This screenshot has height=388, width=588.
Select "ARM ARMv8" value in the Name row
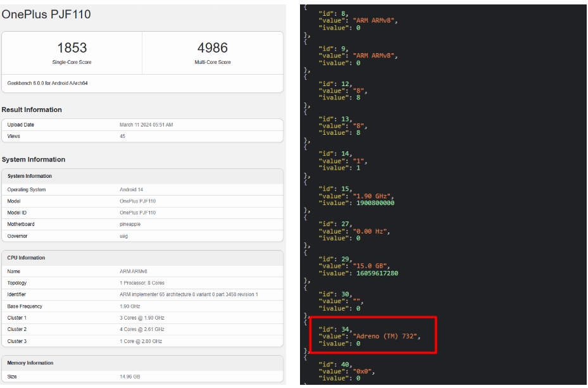click(x=134, y=272)
